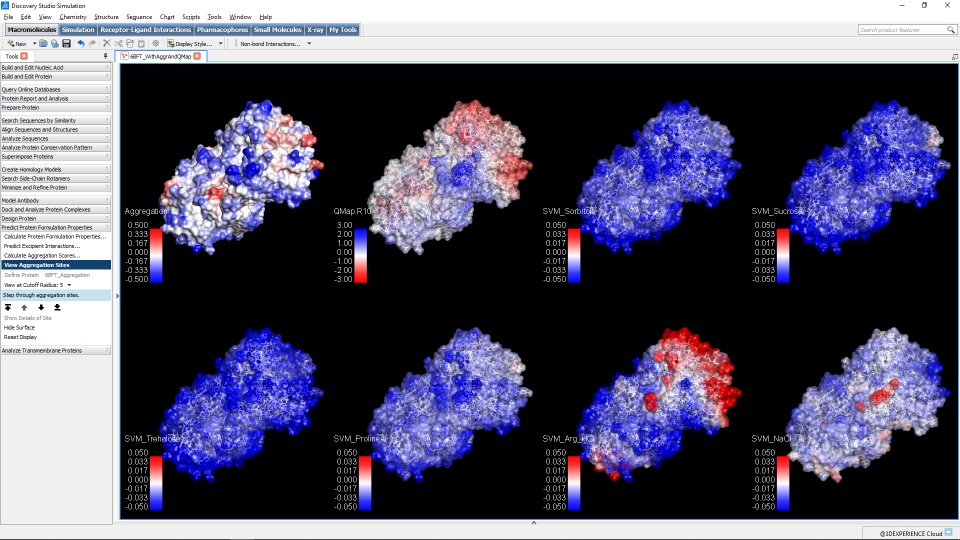
Task: Click the Copy icon
Action: (x=130, y=43)
